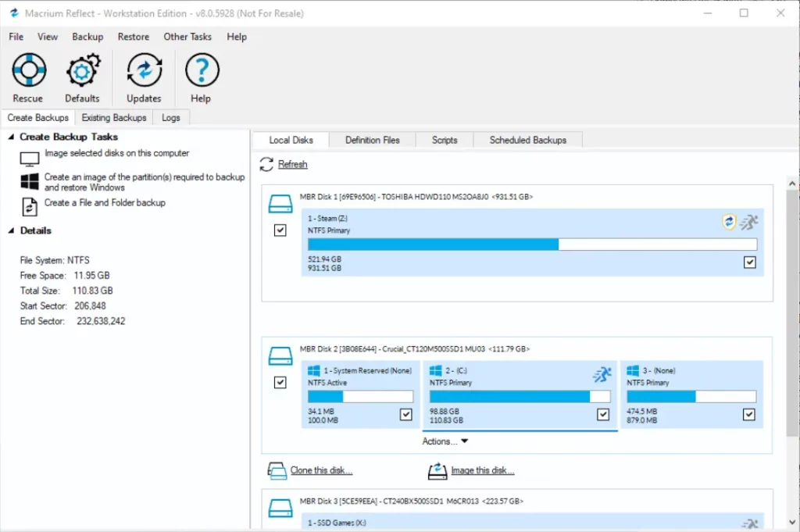Uncheck the Steam (Z:) partition checkbox

pos(750,263)
